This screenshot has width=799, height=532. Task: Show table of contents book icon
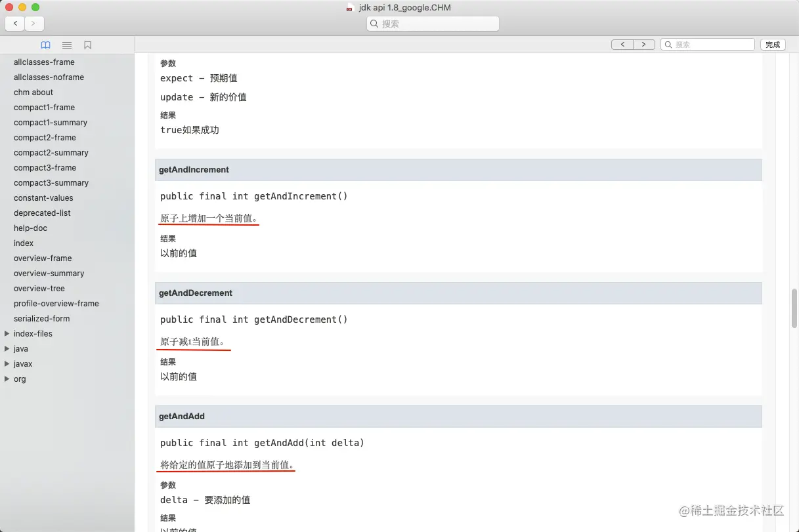(45, 45)
